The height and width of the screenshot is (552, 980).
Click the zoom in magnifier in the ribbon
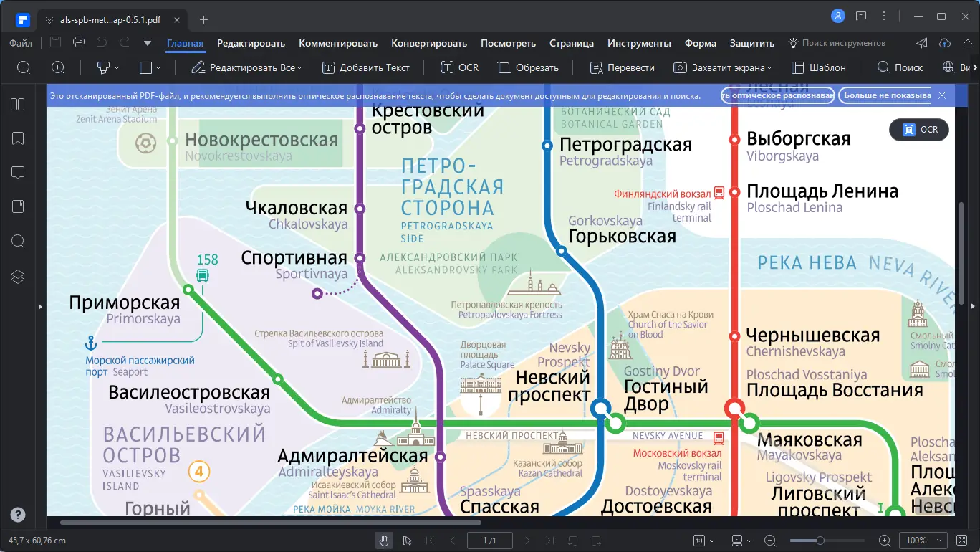(59, 67)
